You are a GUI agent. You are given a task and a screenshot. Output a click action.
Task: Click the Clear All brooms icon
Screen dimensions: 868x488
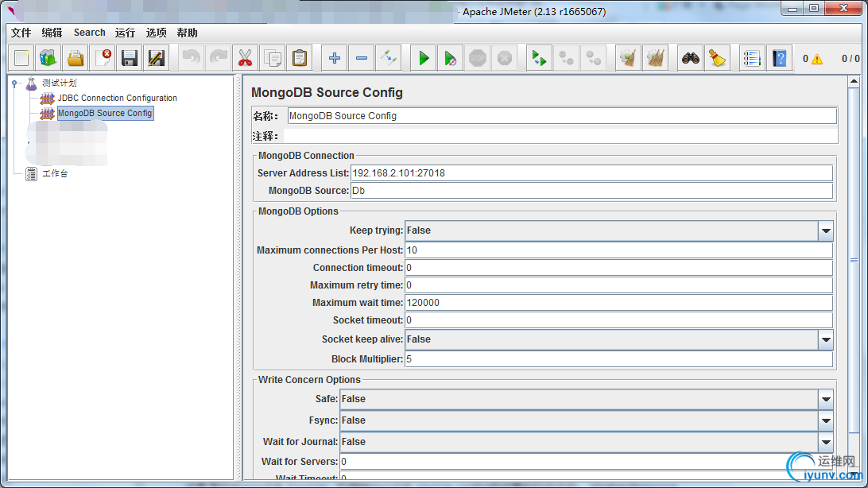[x=656, y=58]
